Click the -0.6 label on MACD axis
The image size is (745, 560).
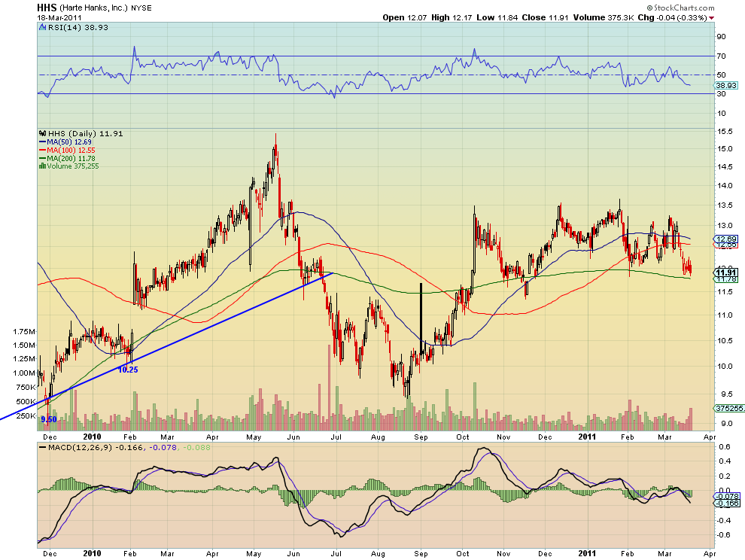coord(723,535)
